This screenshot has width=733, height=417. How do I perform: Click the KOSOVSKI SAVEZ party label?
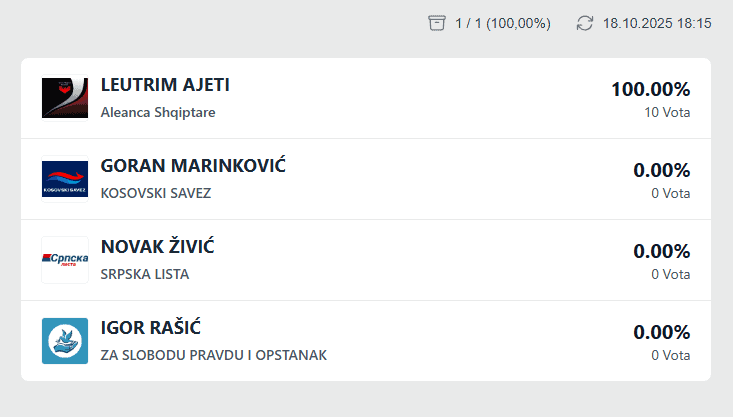click(x=156, y=193)
